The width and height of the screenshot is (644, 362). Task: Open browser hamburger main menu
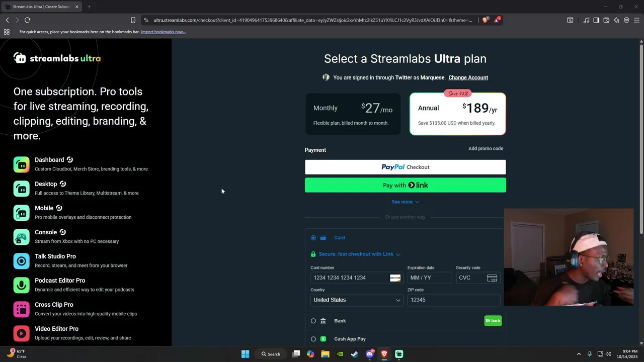pos(636,20)
